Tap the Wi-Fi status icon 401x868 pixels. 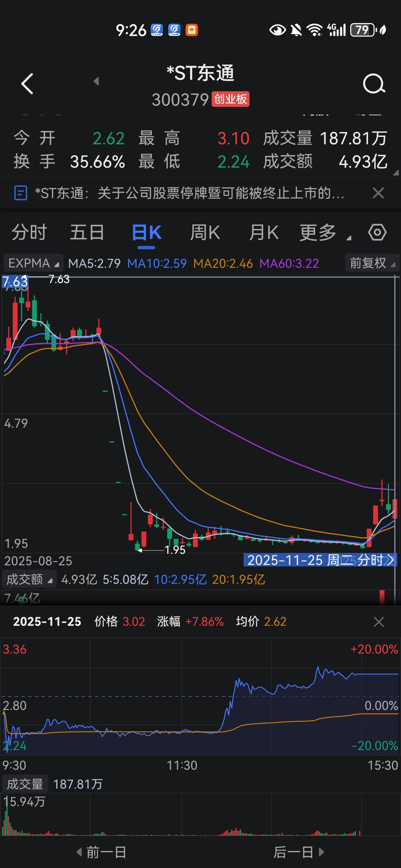pyautogui.click(x=314, y=30)
